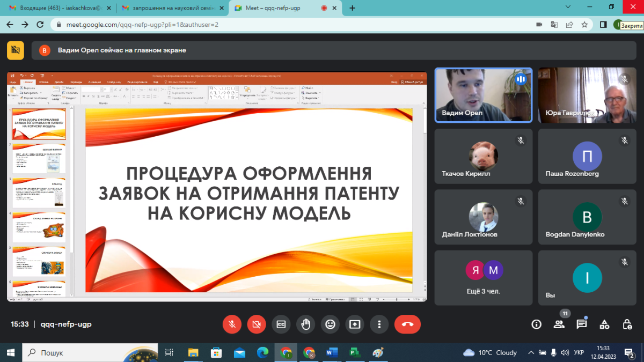
Task: Leave the call with red hang-up button
Action: [x=407, y=324]
